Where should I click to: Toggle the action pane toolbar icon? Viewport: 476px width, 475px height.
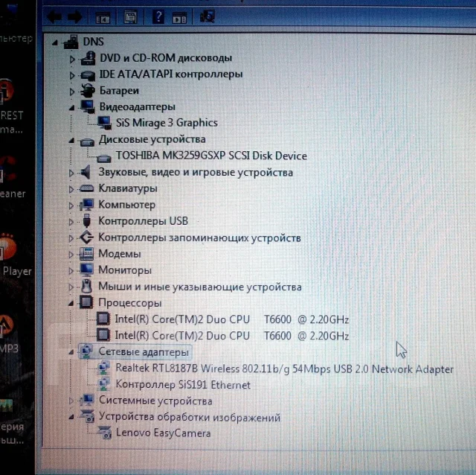point(179,19)
